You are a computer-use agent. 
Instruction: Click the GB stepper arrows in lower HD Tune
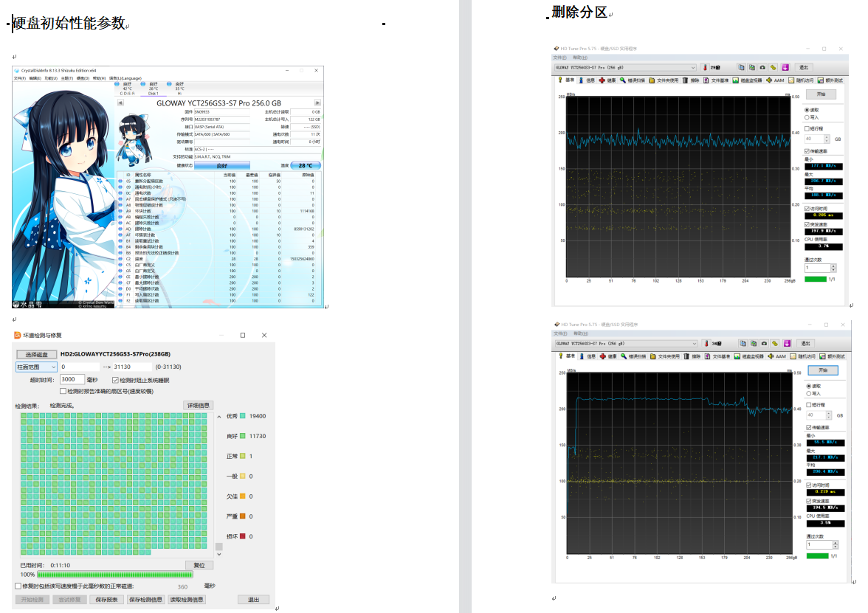829,415
